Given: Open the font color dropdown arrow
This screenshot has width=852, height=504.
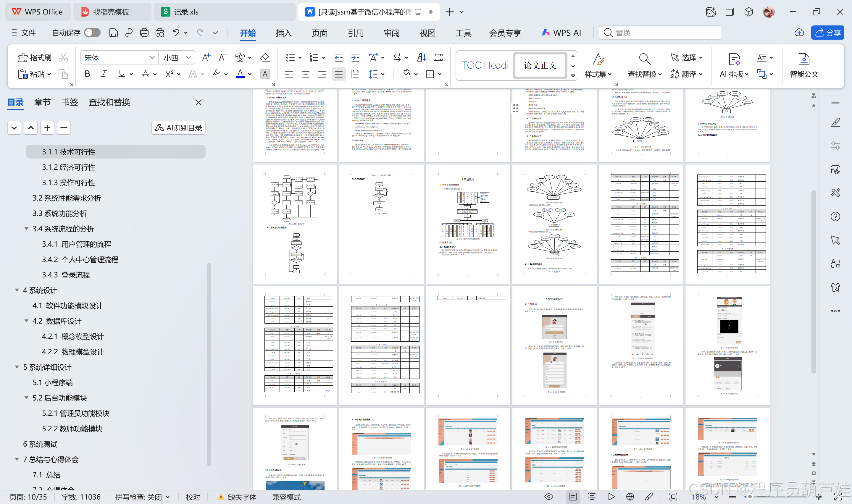Looking at the screenshot, I should coord(250,74).
